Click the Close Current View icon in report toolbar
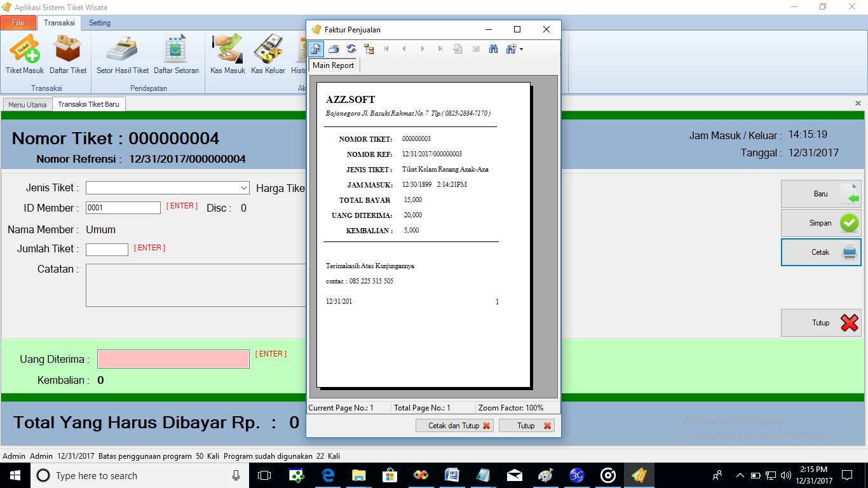Viewport: 868px width, 488px height. tap(475, 49)
